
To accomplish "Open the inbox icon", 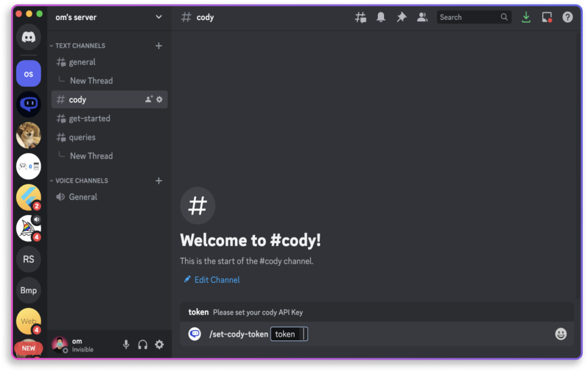I will coord(547,17).
